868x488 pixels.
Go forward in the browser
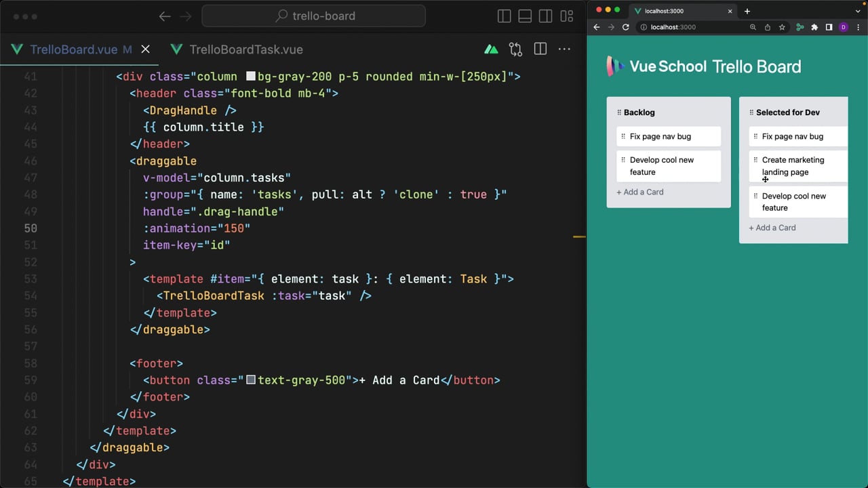[x=611, y=27]
